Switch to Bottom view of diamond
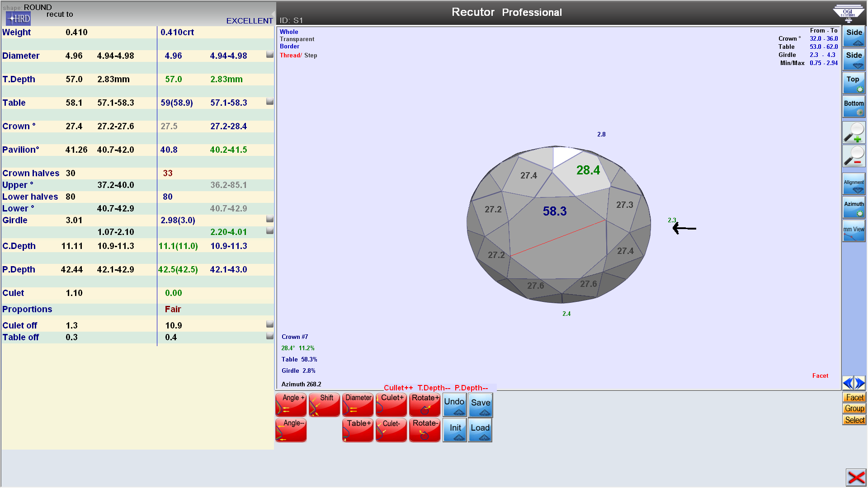 854,107
